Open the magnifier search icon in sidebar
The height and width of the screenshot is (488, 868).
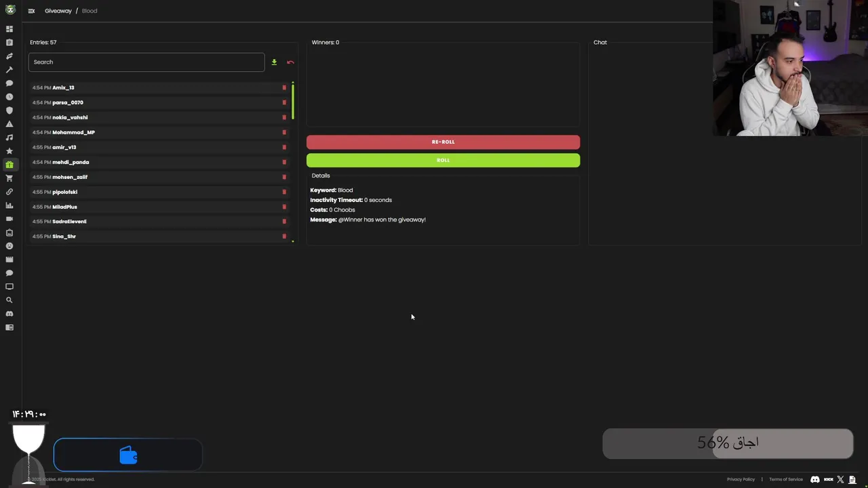coord(9,300)
